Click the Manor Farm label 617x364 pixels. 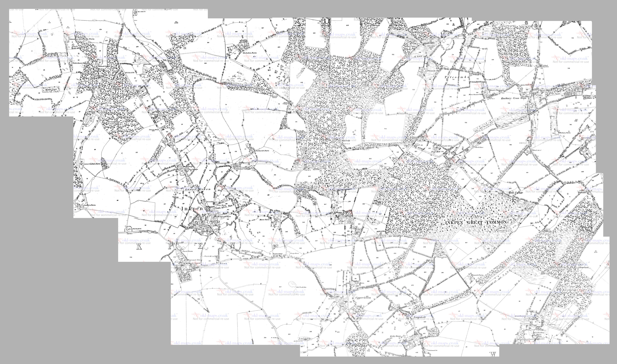point(264,220)
